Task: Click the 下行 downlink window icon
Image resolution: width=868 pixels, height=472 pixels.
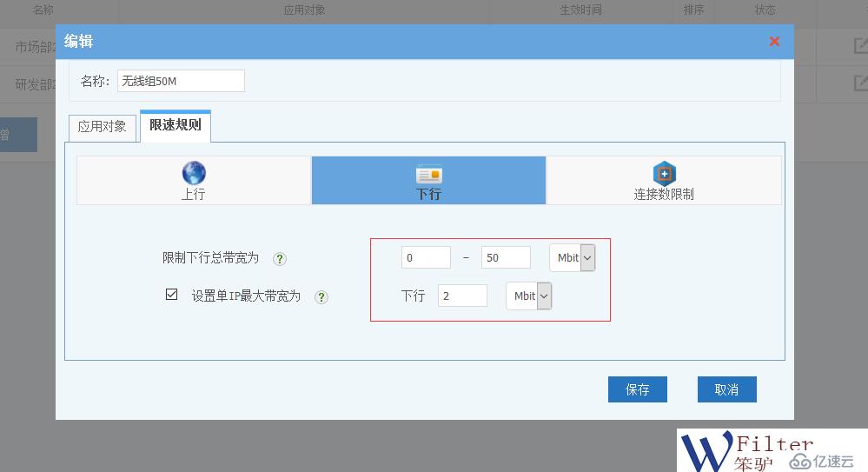Action: pyautogui.click(x=429, y=174)
